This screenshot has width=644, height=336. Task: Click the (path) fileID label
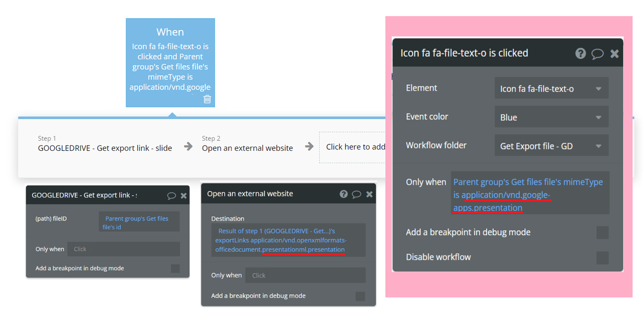51,219
